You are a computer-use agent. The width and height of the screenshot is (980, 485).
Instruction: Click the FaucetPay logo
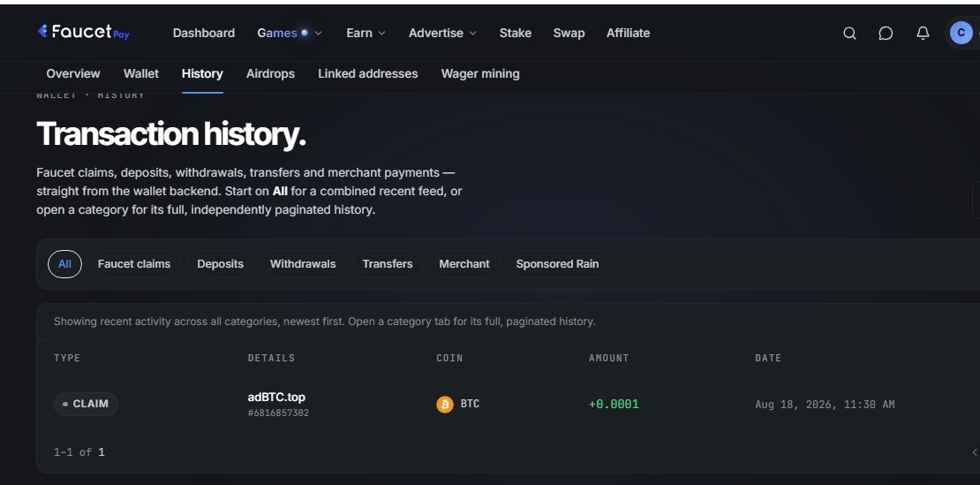pyautogui.click(x=83, y=32)
